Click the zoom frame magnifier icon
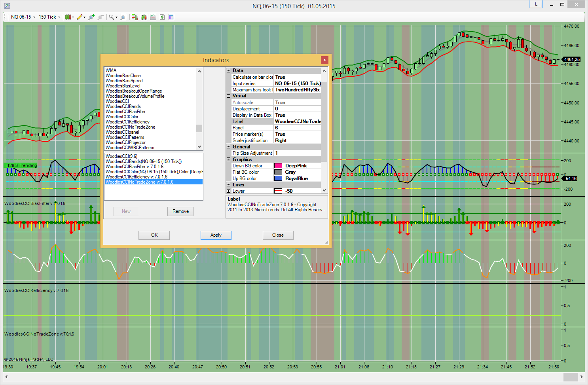 (x=123, y=17)
